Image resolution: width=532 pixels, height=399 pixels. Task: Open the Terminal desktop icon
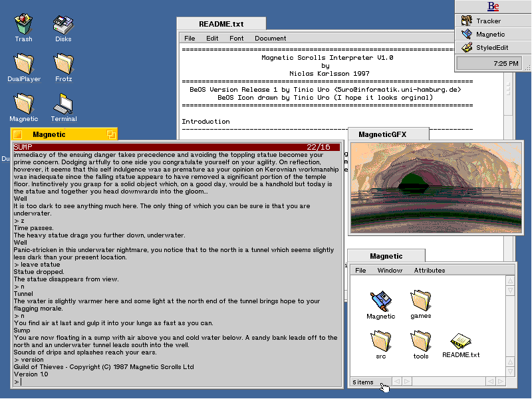tap(63, 104)
